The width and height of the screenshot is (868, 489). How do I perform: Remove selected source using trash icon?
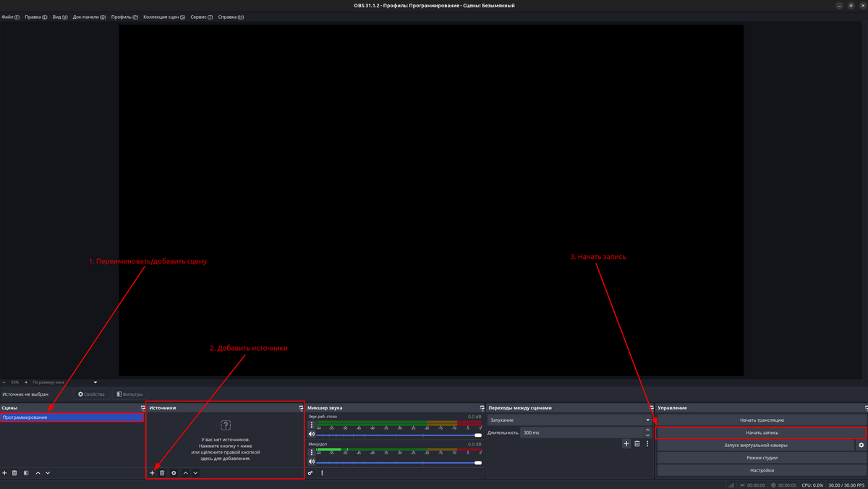pos(162,473)
